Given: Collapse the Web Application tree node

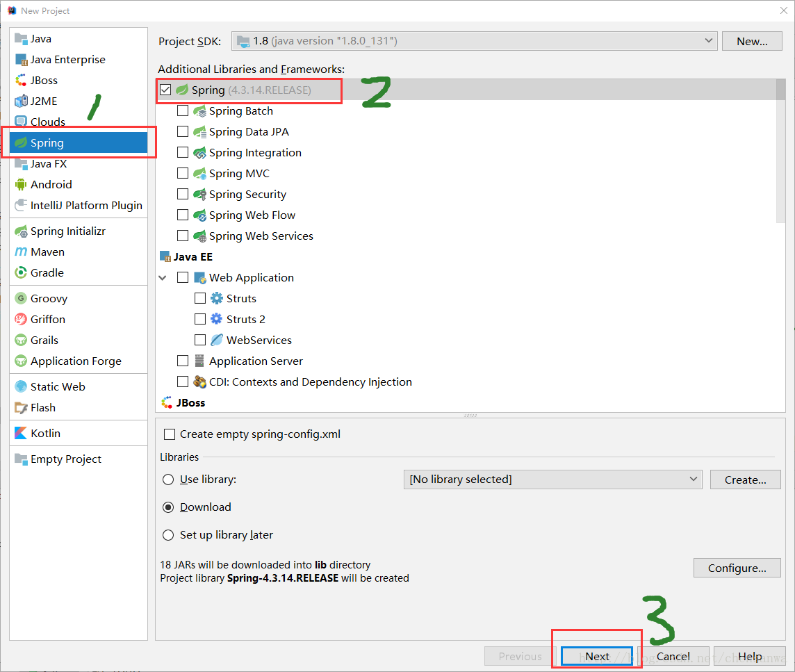Looking at the screenshot, I should (163, 278).
